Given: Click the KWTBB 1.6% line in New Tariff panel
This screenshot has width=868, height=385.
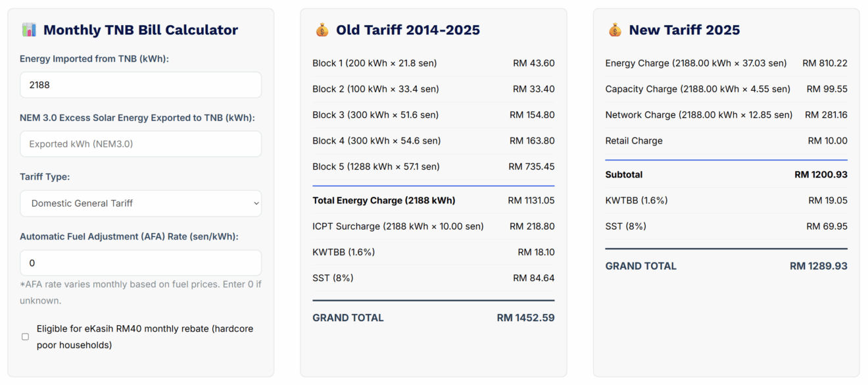Looking at the screenshot, I should tap(726, 200).
